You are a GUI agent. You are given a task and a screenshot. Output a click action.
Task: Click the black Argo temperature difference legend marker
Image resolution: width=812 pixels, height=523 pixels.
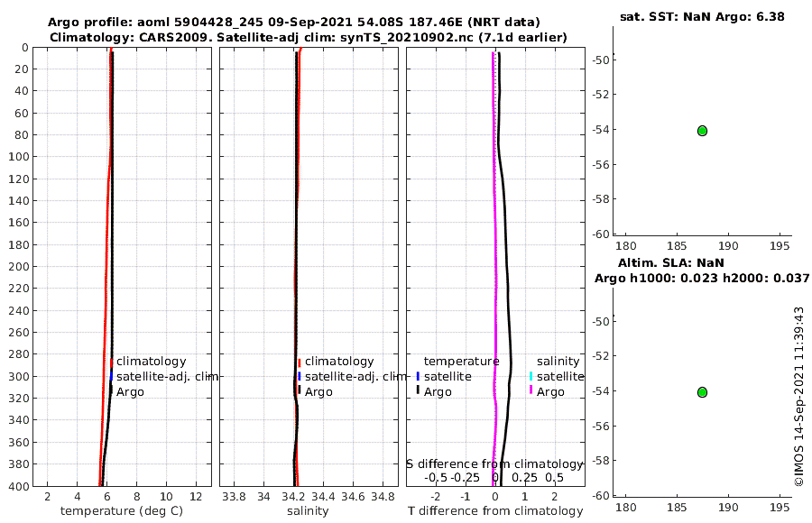click(418, 390)
